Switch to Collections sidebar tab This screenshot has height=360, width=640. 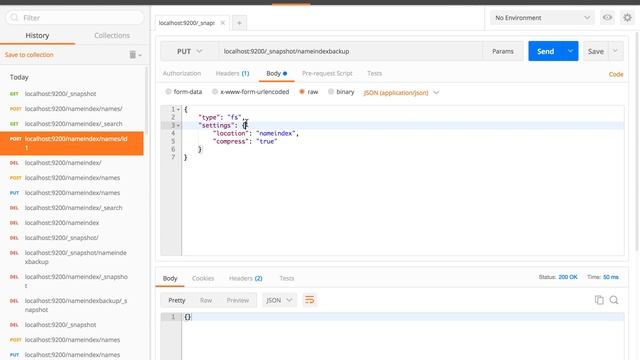[112, 36]
